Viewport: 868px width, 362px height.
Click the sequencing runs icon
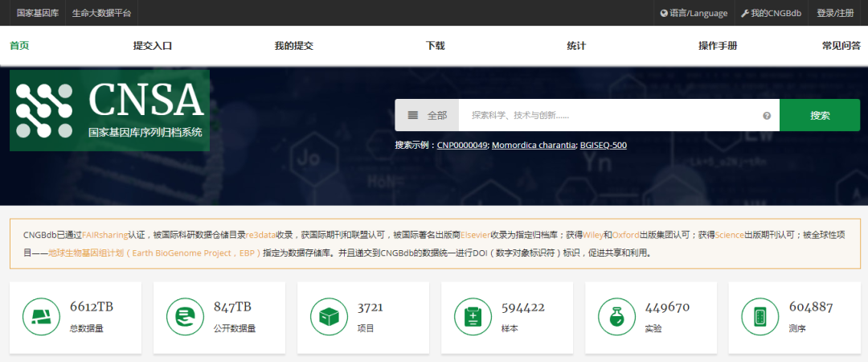tap(760, 317)
